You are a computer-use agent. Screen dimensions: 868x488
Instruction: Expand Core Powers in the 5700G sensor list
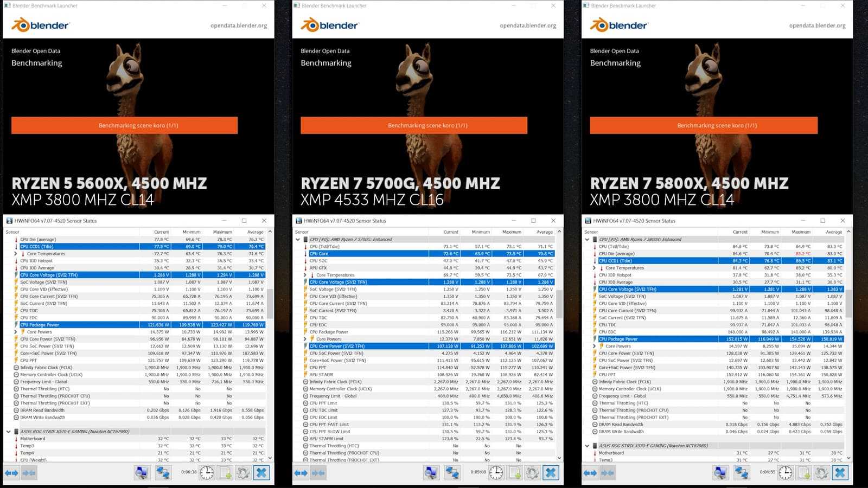(305, 339)
